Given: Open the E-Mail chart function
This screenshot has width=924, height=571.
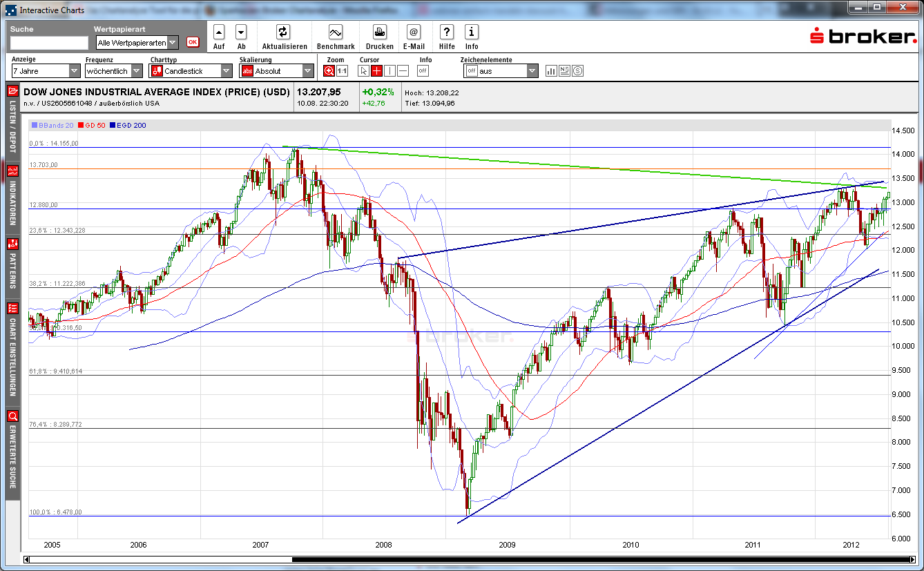Looking at the screenshot, I should point(413,32).
